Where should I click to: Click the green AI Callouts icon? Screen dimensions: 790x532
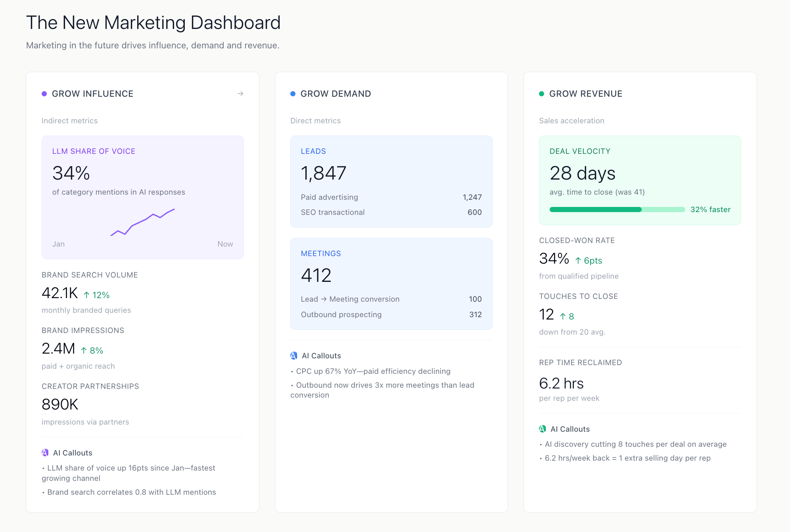543,429
